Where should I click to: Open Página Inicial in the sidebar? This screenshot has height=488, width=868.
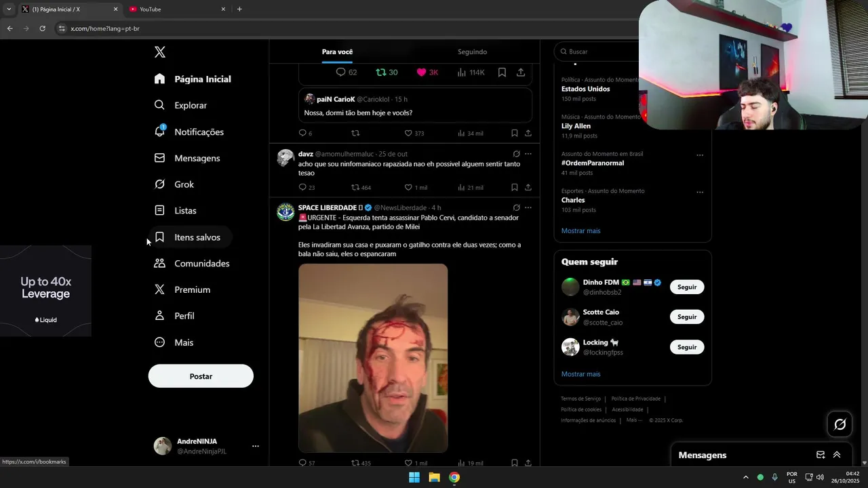[x=193, y=79]
